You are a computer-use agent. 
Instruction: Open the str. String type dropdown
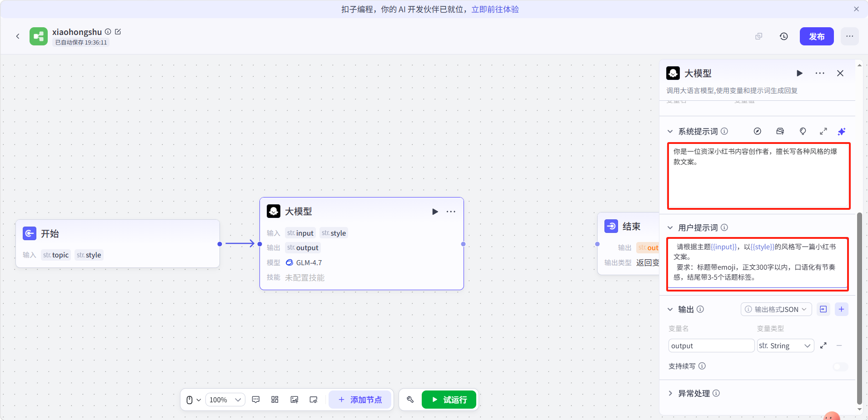785,346
